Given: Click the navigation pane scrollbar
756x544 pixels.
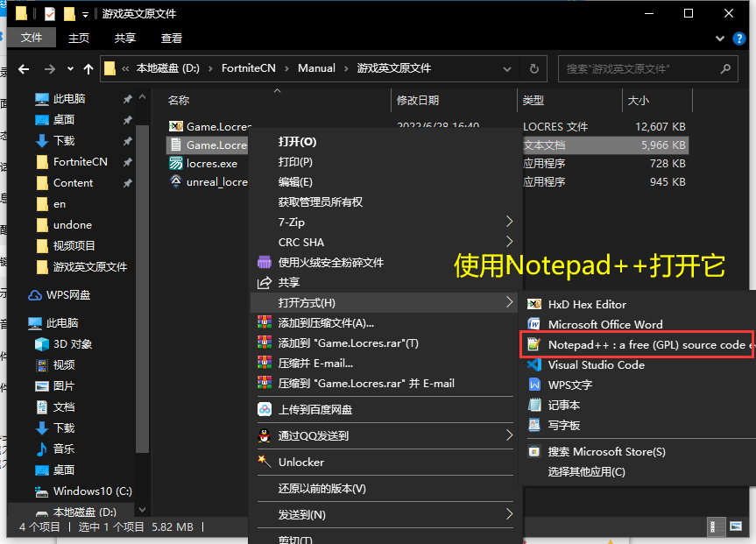Looking at the screenshot, I should (142, 289).
